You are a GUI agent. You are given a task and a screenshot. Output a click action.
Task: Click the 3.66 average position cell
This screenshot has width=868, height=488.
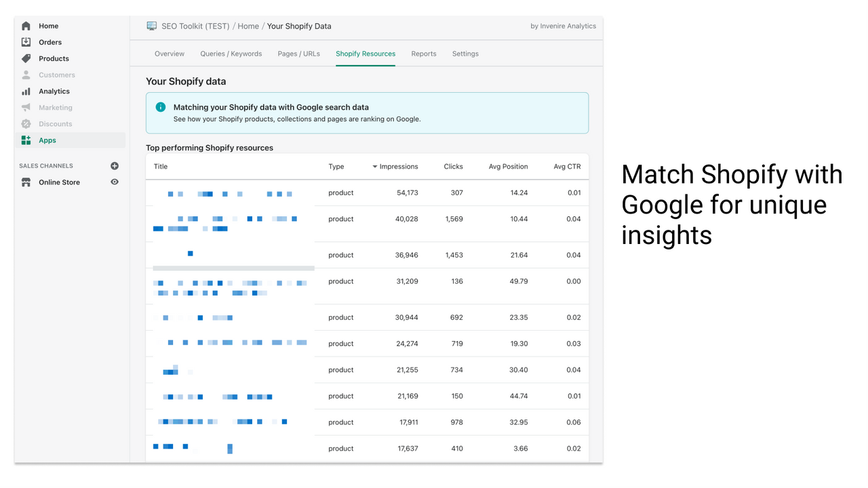click(x=521, y=449)
